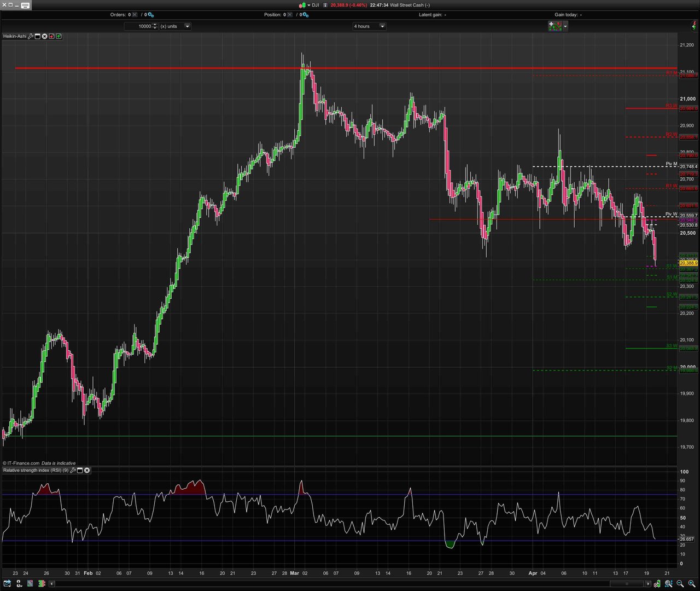
Task: Click the add indicator chart icon
Action: [555, 26]
